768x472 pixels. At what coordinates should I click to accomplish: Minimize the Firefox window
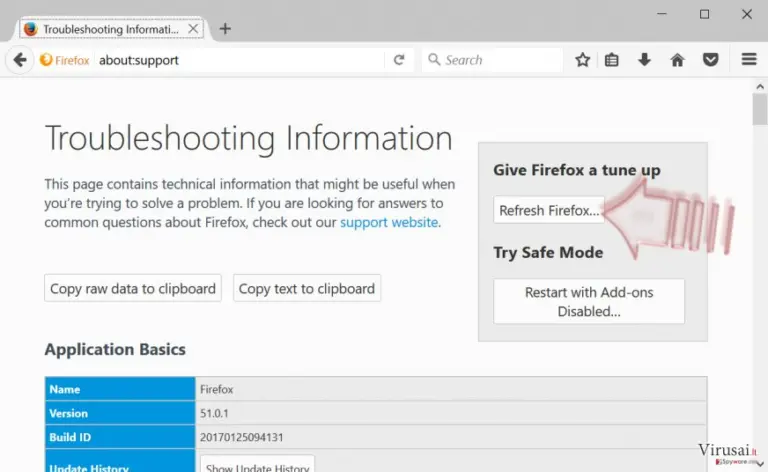pos(662,14)
